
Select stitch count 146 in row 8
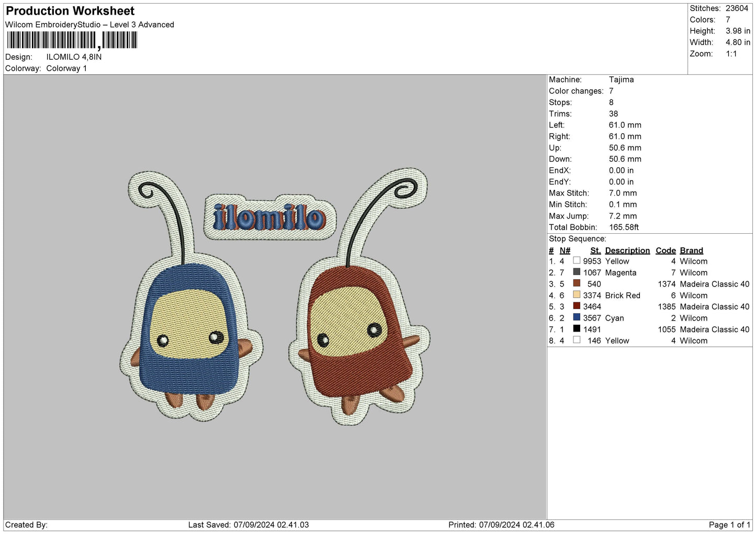594,340
